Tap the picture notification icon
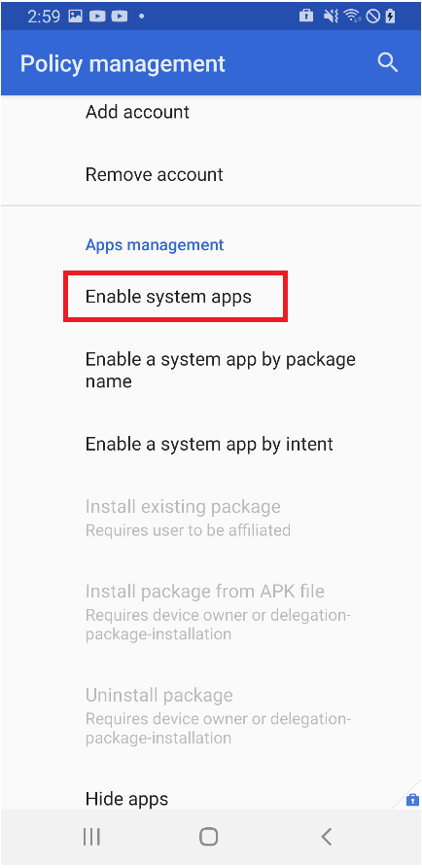 coord(76,17)
